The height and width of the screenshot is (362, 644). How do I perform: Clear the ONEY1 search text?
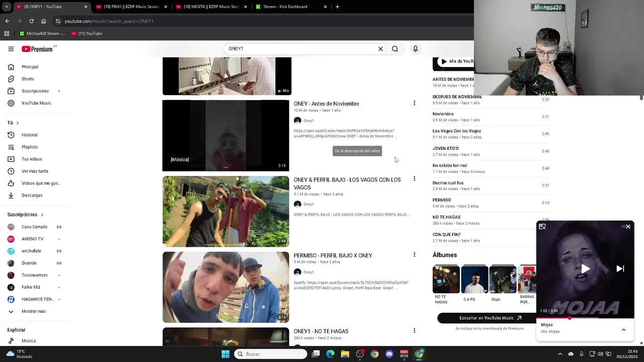tap(380, 49)
